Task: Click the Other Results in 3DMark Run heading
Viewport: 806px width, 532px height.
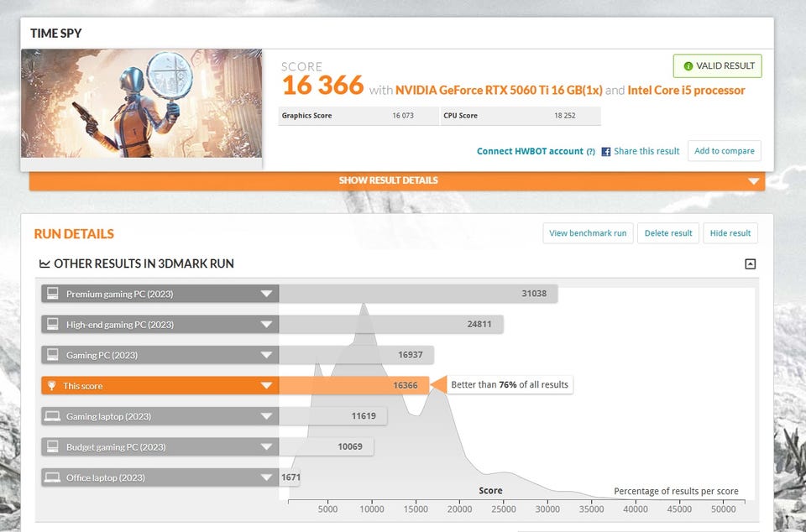Action: point(144,263)
